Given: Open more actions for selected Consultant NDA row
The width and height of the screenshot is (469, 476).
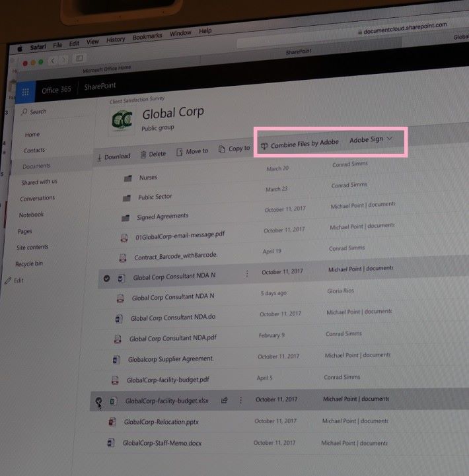Looking at the screenshot, I should (x=247, y=273).
